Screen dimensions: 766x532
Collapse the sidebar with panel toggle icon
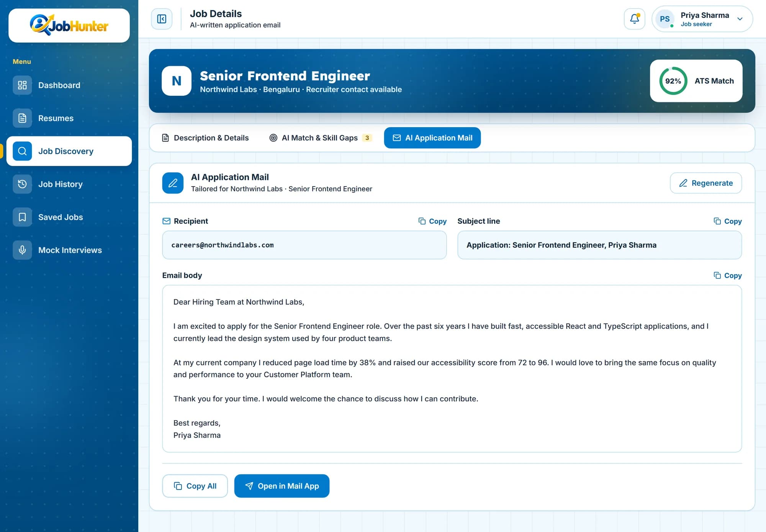(x=162, y=19)
